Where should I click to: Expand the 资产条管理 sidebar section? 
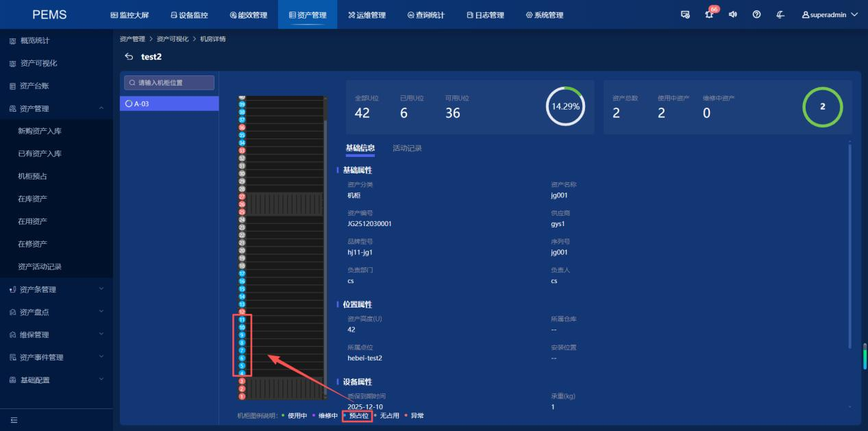coord(101,289)
